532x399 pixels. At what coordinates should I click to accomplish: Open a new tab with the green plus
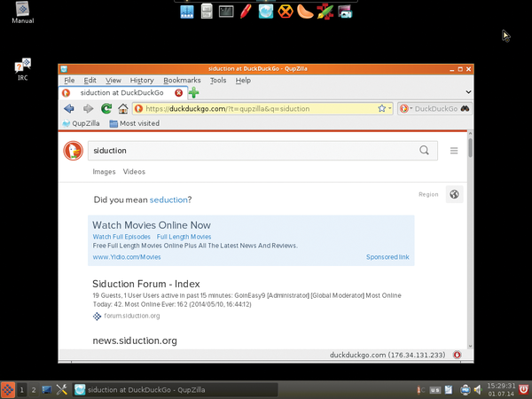pyautogui.click(x=193, y=92)
